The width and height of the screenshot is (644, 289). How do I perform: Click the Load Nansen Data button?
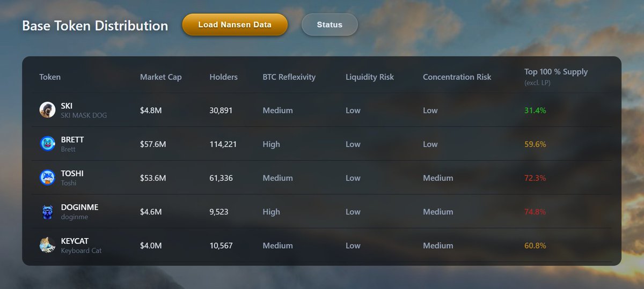[235, 25]
